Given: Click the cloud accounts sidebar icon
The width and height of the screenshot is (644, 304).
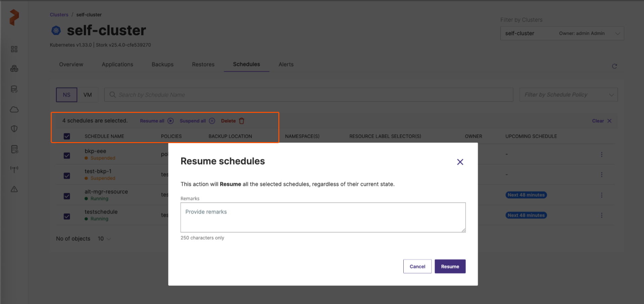Looking at the screenshot, I should (x=14, y=110).
